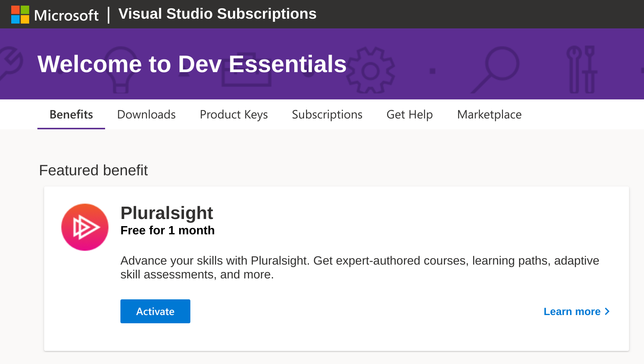Switch to the Downloads tab
The width and height of the screenshot is (644, 364).
click(x=146, y=114)
